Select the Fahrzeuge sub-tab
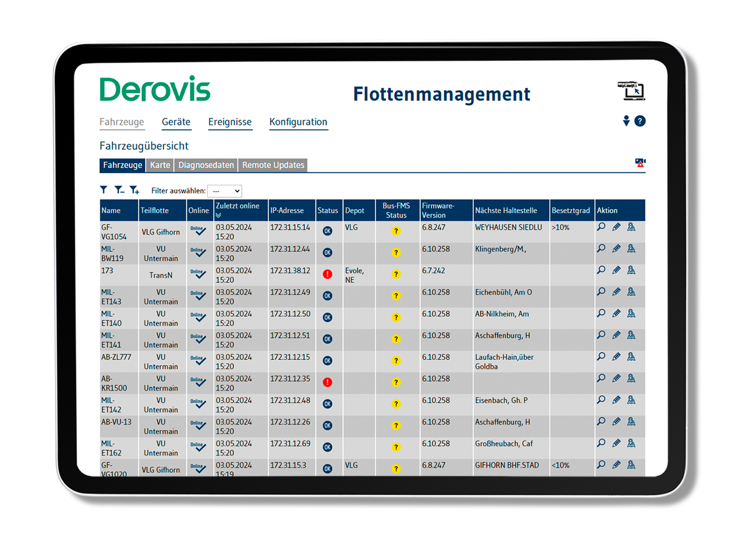 click(x=123, y=165)
